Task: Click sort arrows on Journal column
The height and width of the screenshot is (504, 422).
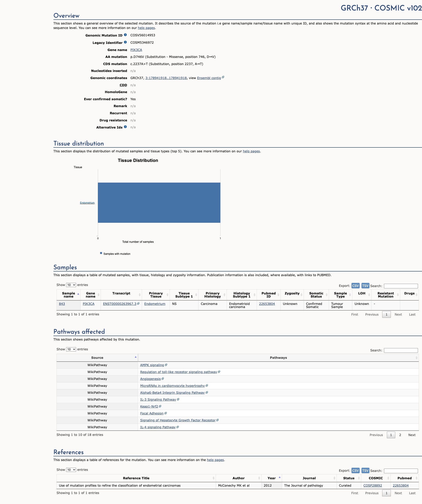Action: click(x=334, y=478)
